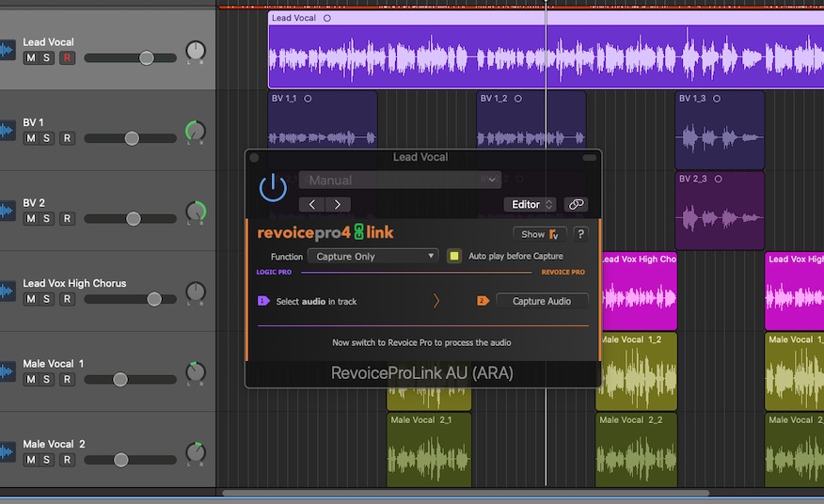Mute the BV 2 track

(x=31, y=219)
